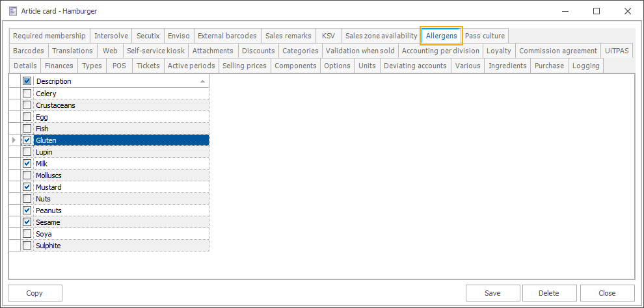The height and width of the screenshot is (308, 644).
Task: Click the row indicator arrow beside Gluten
Action: (14, 140)
